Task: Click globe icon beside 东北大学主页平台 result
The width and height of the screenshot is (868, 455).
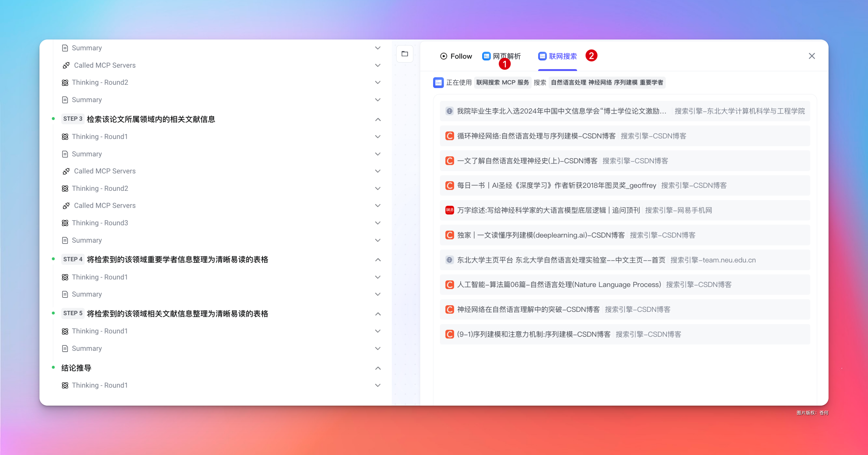Action: pyautogui.click(x=450, y=260)
